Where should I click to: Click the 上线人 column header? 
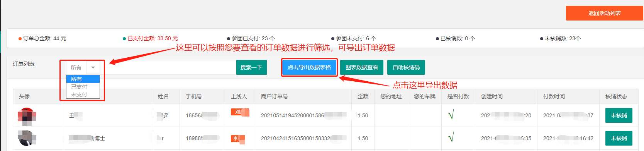tap(239, 96)
